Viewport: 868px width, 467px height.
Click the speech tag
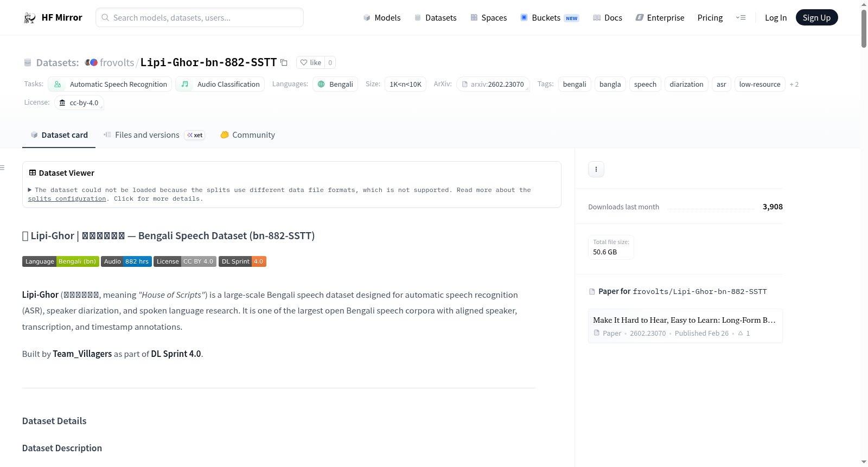pos(646,84)
